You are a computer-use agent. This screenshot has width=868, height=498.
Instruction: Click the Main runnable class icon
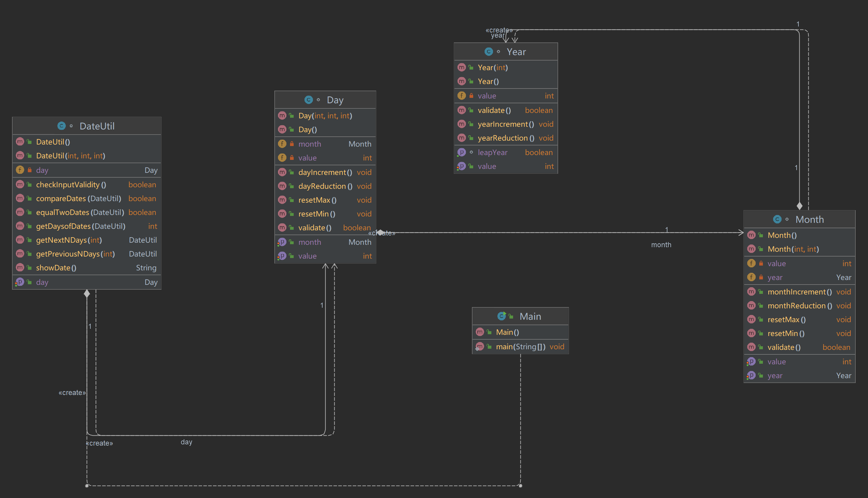pyautogui.click(x=501, y=316)
